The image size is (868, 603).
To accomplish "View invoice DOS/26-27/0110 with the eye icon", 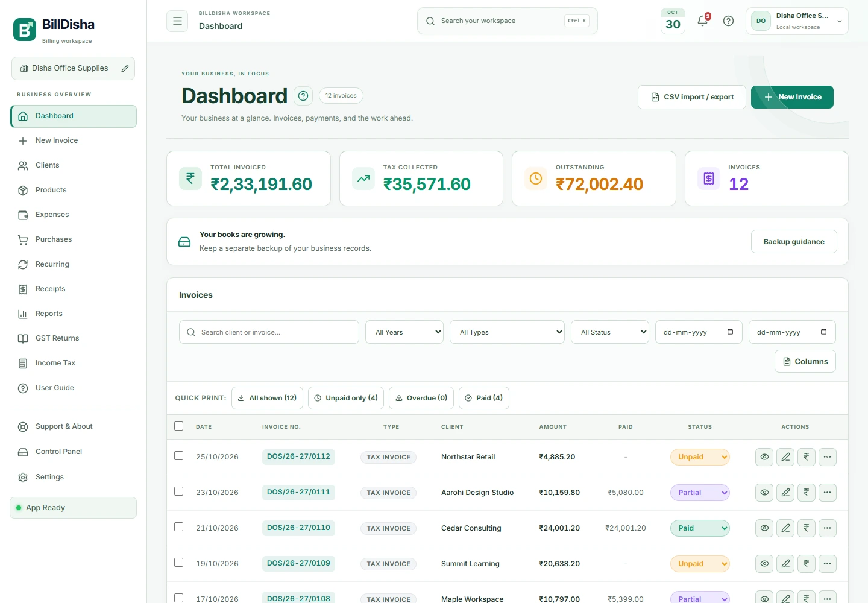I will pos(764,528).
